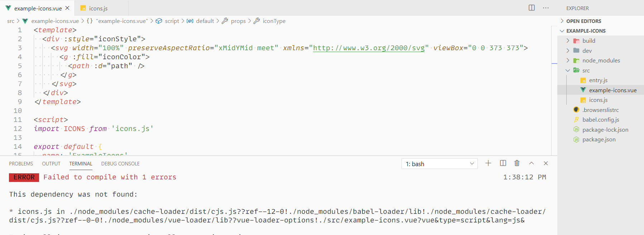644x235 pixels.
Task: Click the ellipsis More Actions icon
Action: 546,8
